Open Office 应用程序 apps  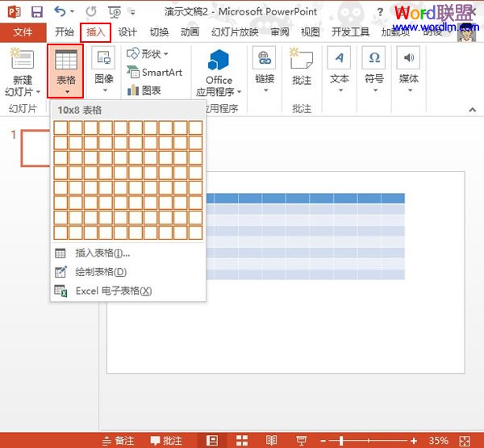[219, 73]
